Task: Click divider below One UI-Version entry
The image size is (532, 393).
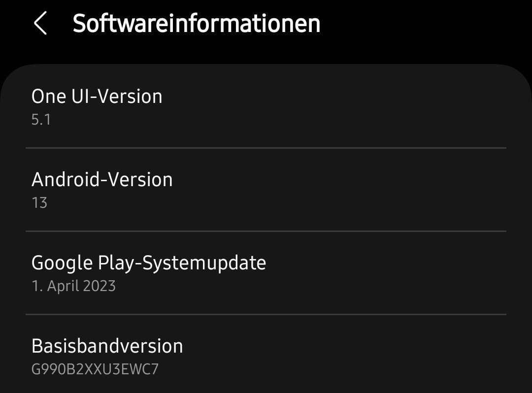Action: coord(266,147)
